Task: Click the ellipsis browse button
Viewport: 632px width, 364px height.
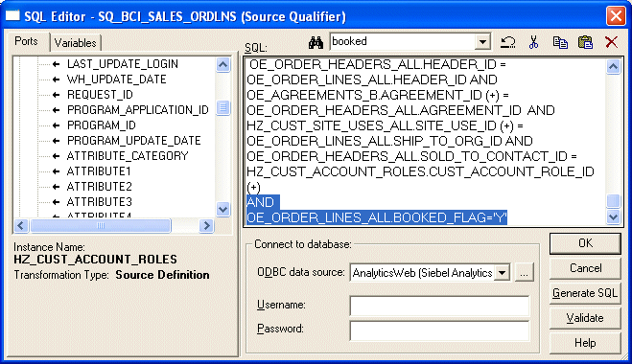Action: click(x=524, y=273)
